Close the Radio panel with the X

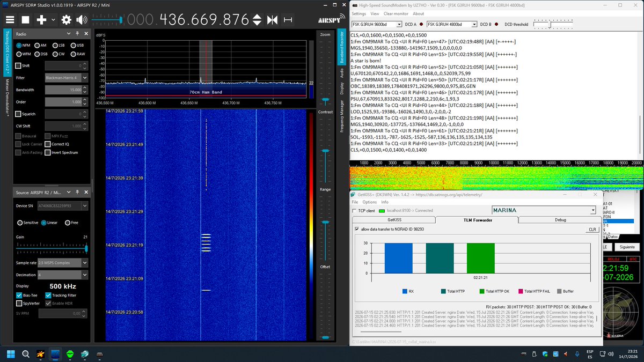click(85, 33)
